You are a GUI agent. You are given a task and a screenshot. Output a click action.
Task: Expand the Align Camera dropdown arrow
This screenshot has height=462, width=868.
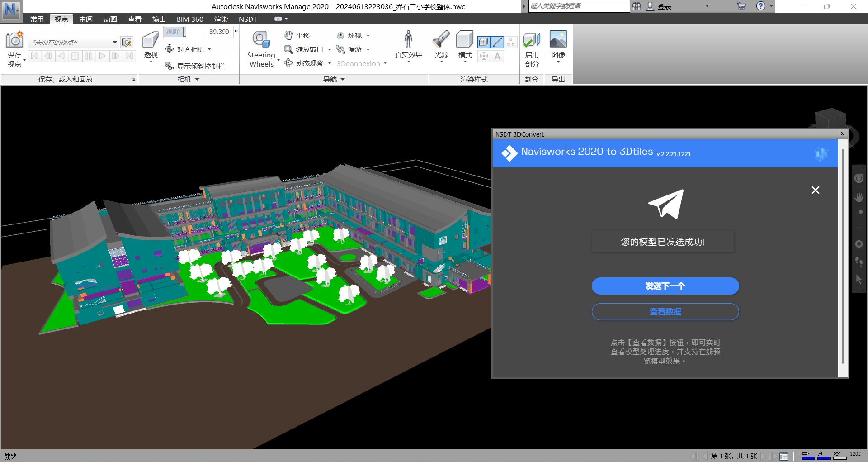[209, 49]
